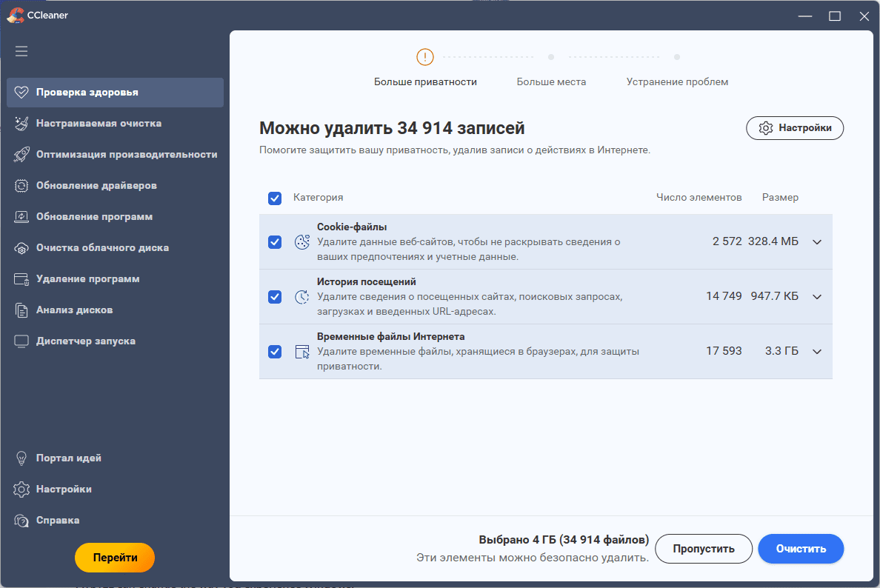Uncheck the Cookie-файлы checkbox

coord(274,242)
